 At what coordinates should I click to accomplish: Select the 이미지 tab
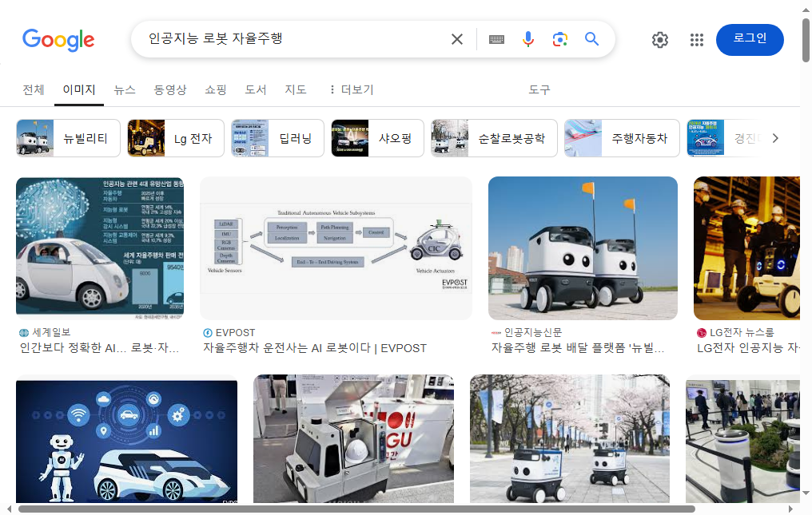click(x=79, y=89)
